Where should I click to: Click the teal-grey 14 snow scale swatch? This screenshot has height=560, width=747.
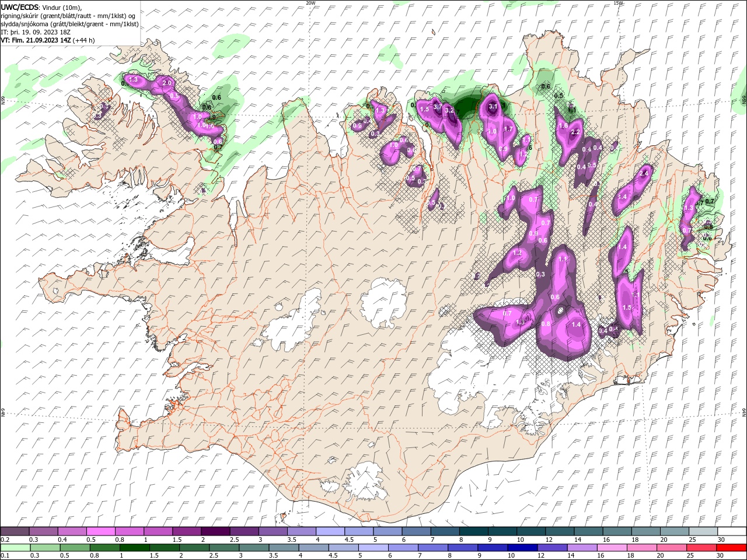pos(588,531)
